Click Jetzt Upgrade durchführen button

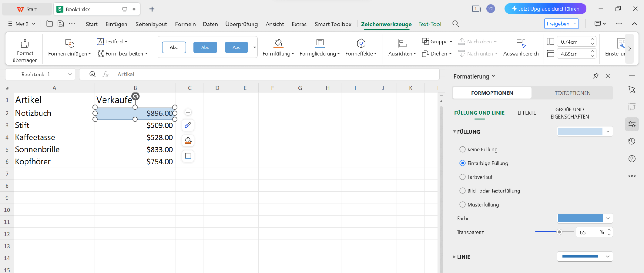[545, 9]
